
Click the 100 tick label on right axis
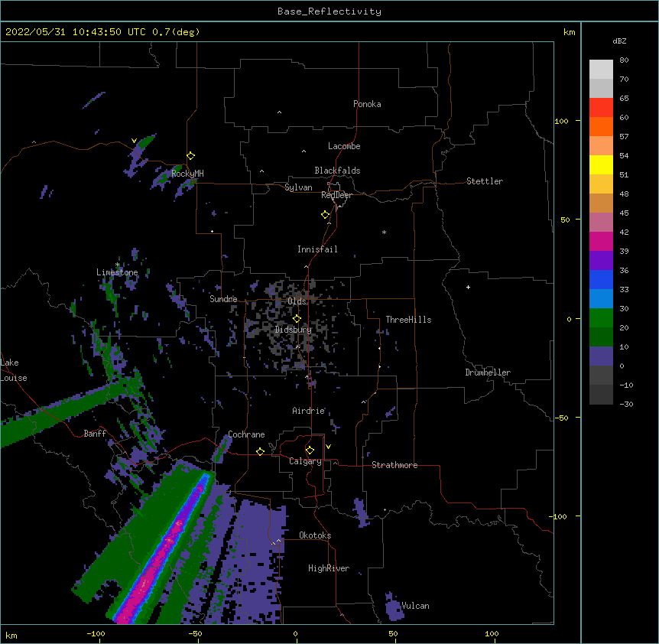pyautogui.click(x=561, y=121)
